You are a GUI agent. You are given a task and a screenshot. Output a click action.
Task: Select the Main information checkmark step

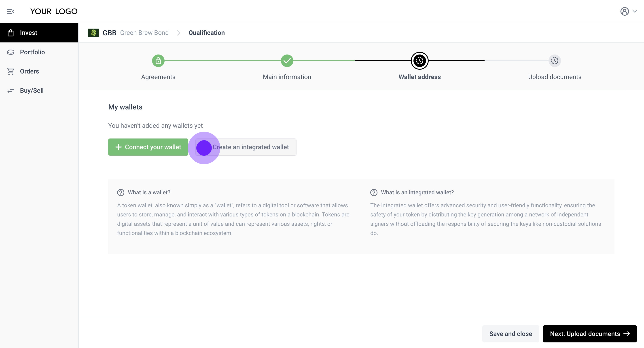tap(287, 61)
